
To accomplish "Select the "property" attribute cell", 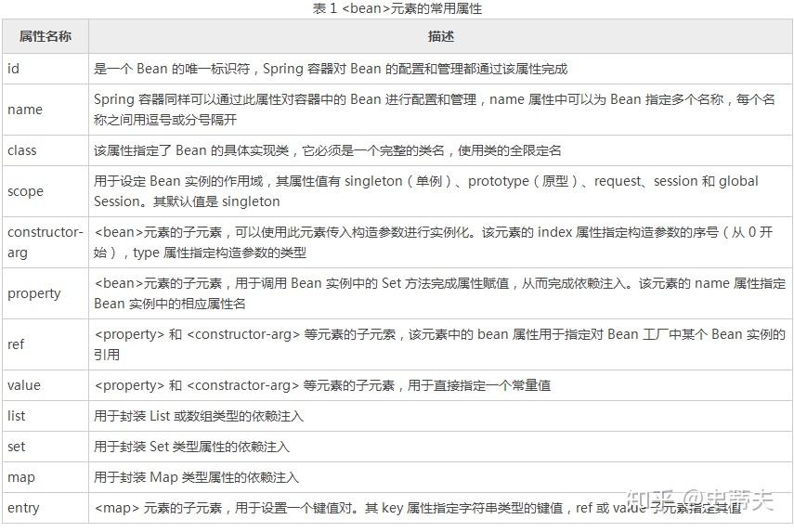I will 46,293.
